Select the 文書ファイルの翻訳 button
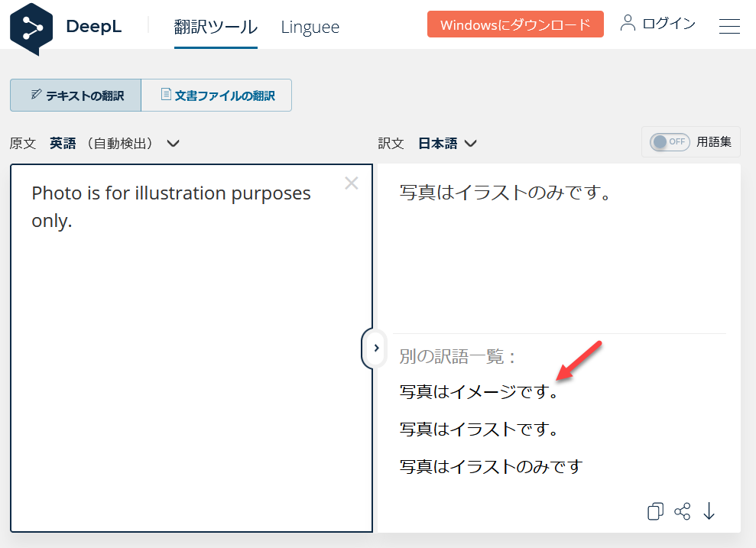756x548 pixels. coord(216,96)
